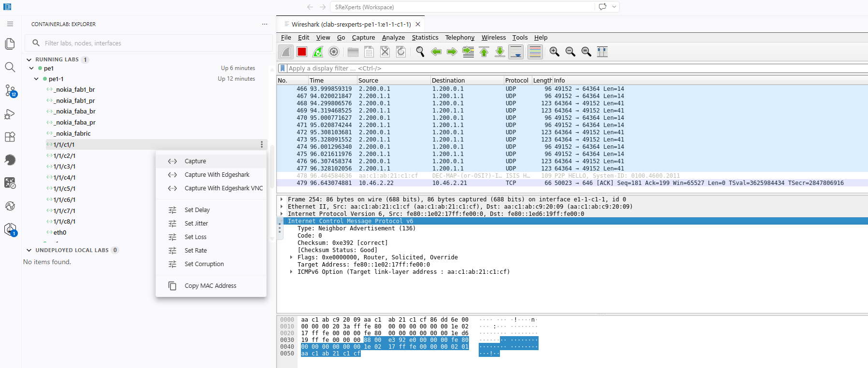
Task: Go to specified packet icon
Action: coord(468,52)
